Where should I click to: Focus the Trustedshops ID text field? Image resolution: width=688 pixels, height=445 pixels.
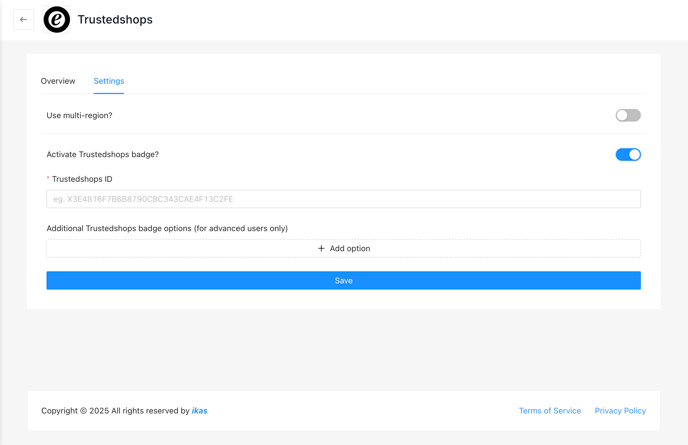(344, 199)
